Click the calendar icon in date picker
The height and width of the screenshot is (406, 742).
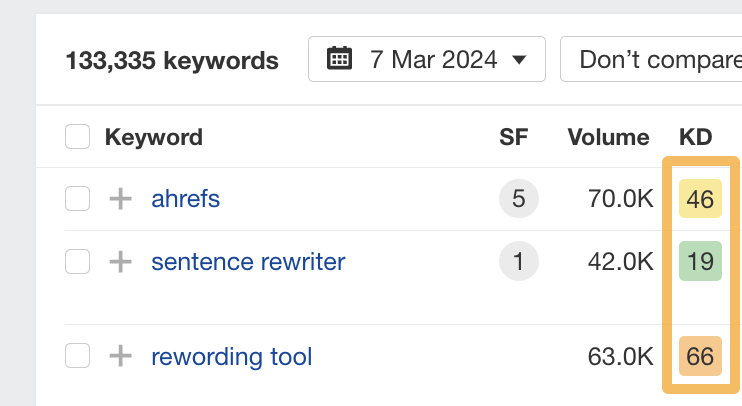pos(340,59)
